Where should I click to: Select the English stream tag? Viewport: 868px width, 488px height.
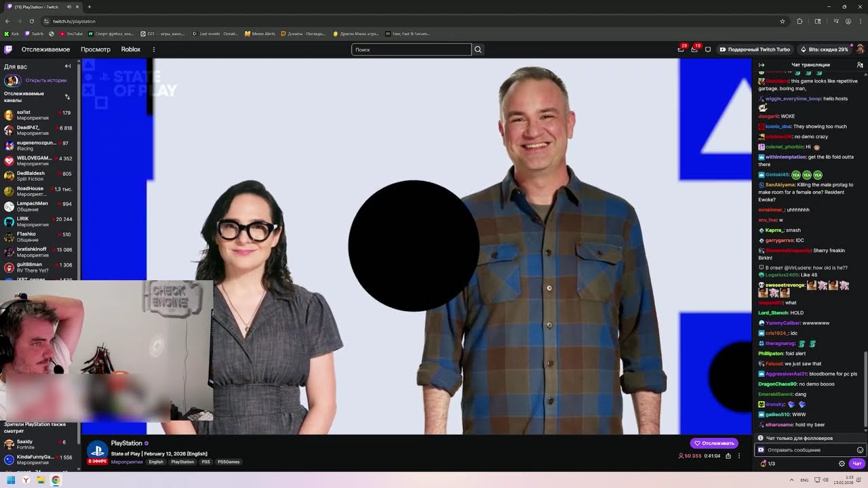click(x=156, y=462)
